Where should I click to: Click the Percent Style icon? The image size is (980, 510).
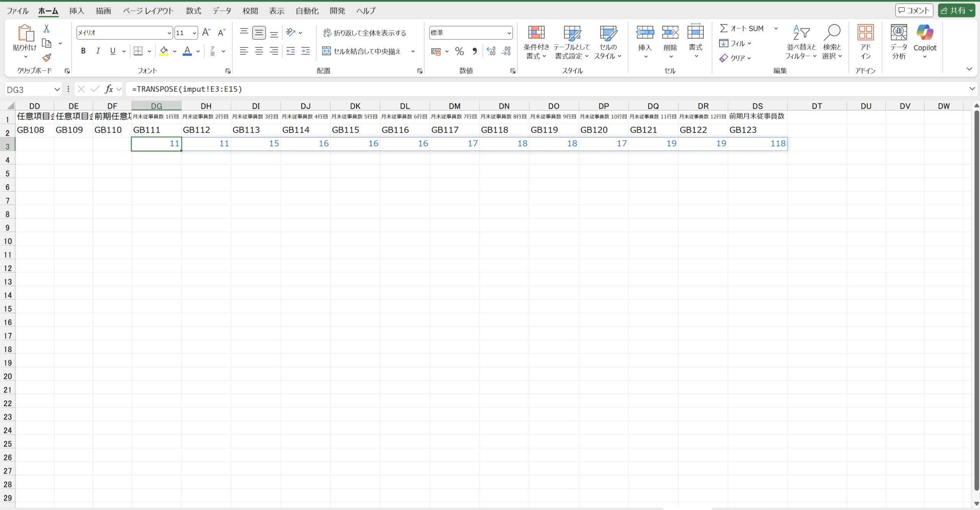click(459, 51)
